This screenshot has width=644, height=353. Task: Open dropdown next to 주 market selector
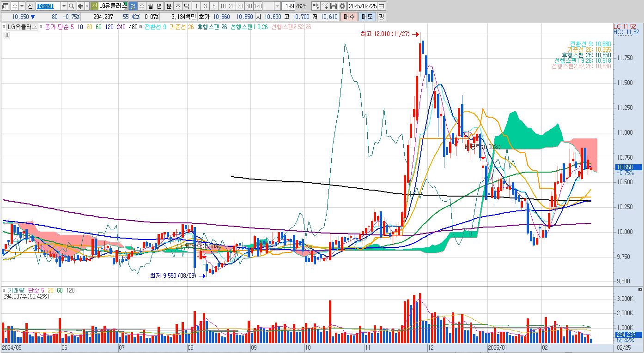click(22, 6)
